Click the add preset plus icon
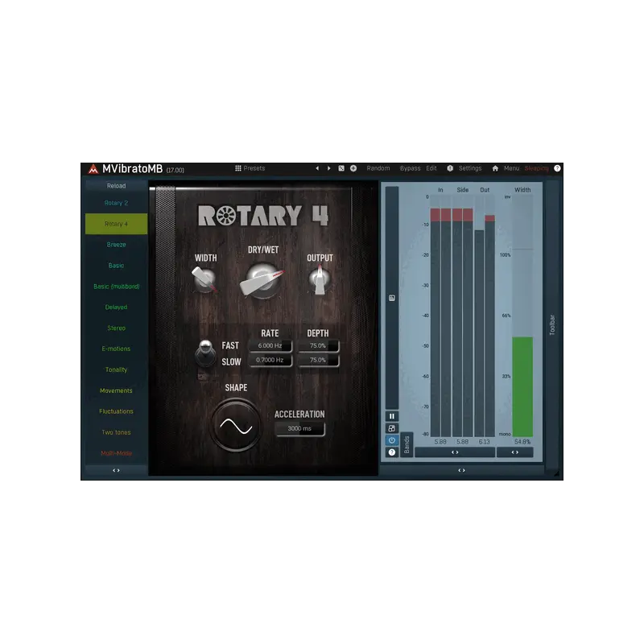This screenshot has height=644, width=644. tap(353, 168)
